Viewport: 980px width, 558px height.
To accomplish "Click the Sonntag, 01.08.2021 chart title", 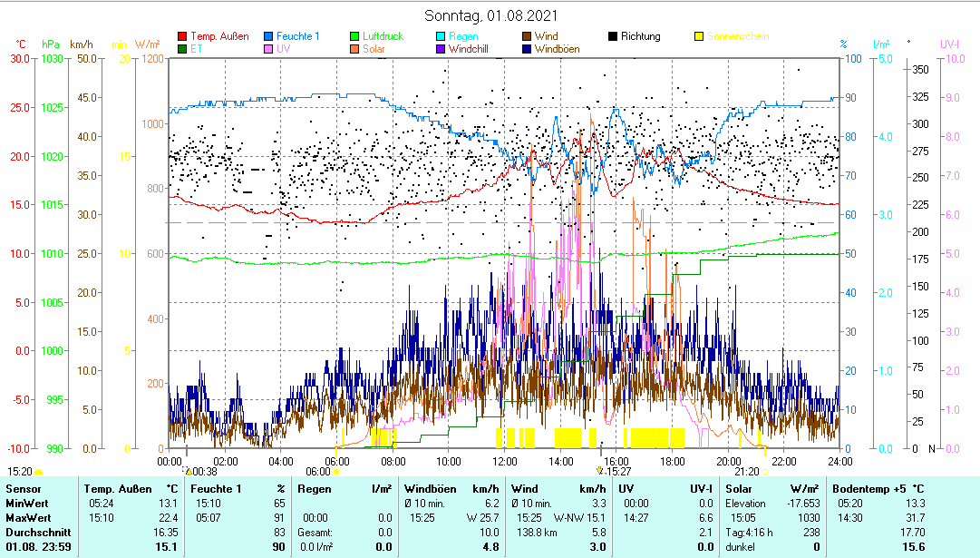I will click(x=490, y=16).
